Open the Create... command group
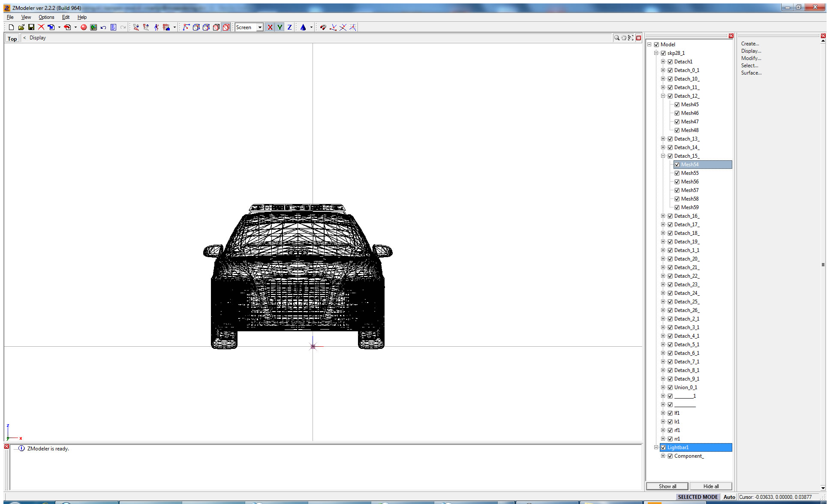The height and width of the screenshot is (504, 830). [x=750, y=44]
